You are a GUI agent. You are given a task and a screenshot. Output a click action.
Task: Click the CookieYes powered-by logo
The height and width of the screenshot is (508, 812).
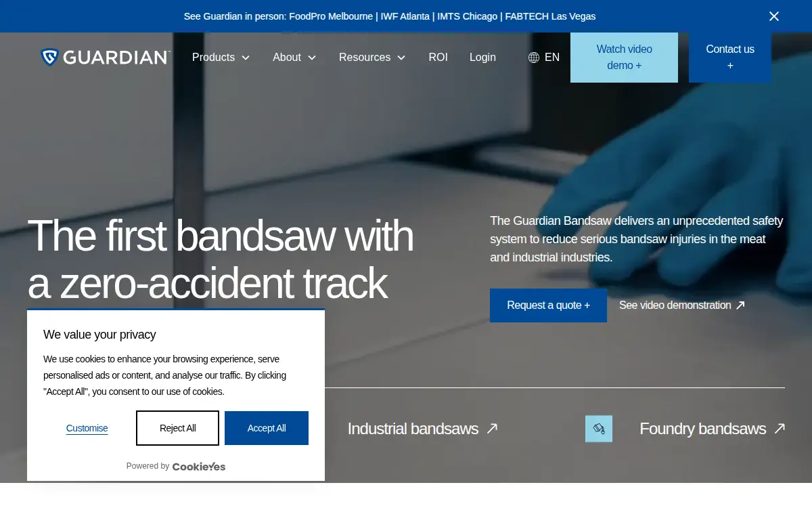(199, 466)
